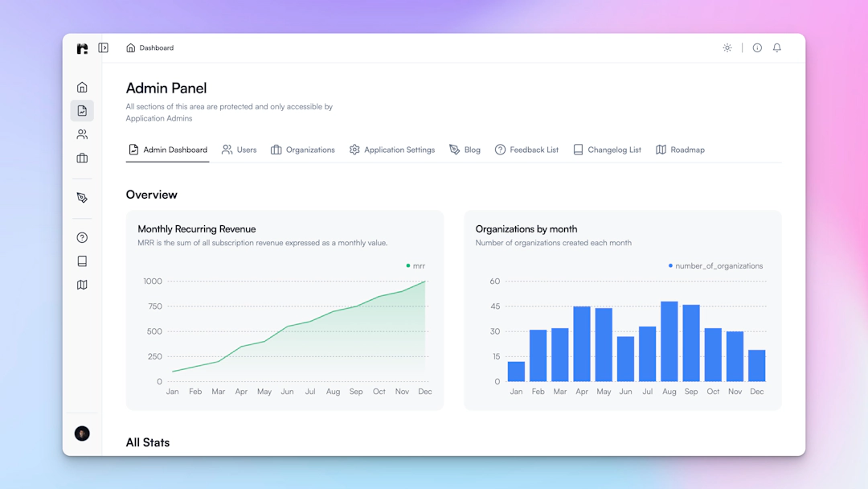Open the Dashboard breadcrumb link

tap(156, 47)
